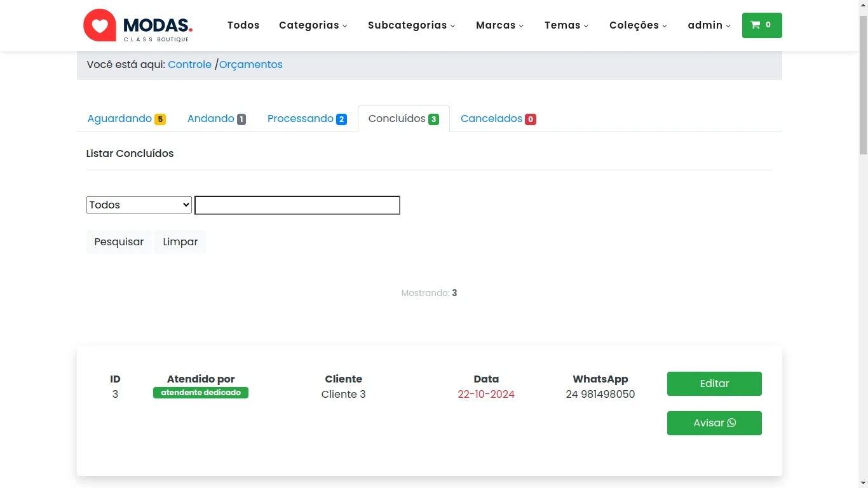Click Editar for Cliente 3
868x488 pixels.
(714, 384)
